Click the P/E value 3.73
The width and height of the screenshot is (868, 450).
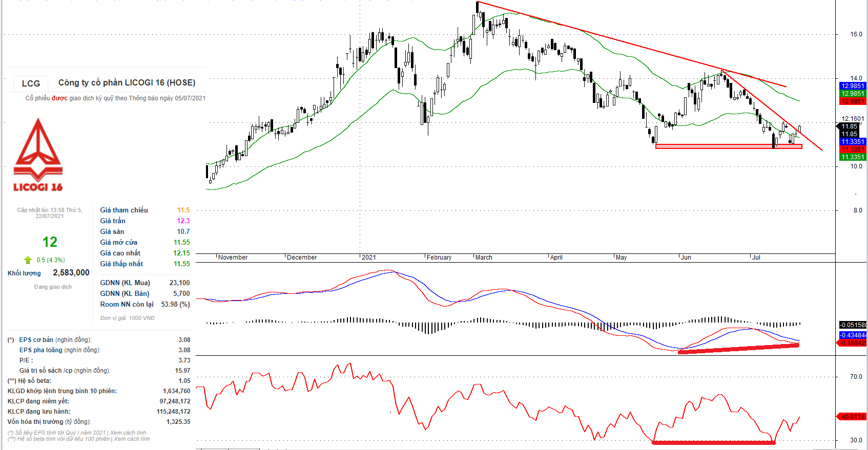(184, 360)
